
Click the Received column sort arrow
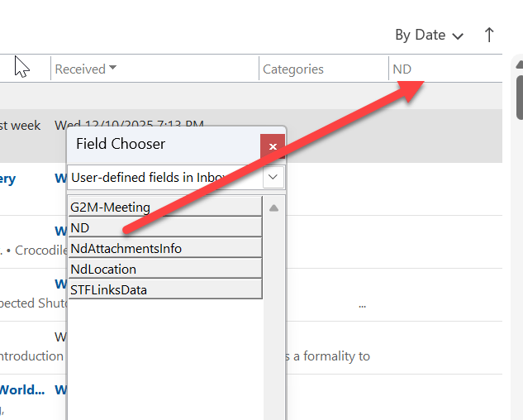pos(112,68)
